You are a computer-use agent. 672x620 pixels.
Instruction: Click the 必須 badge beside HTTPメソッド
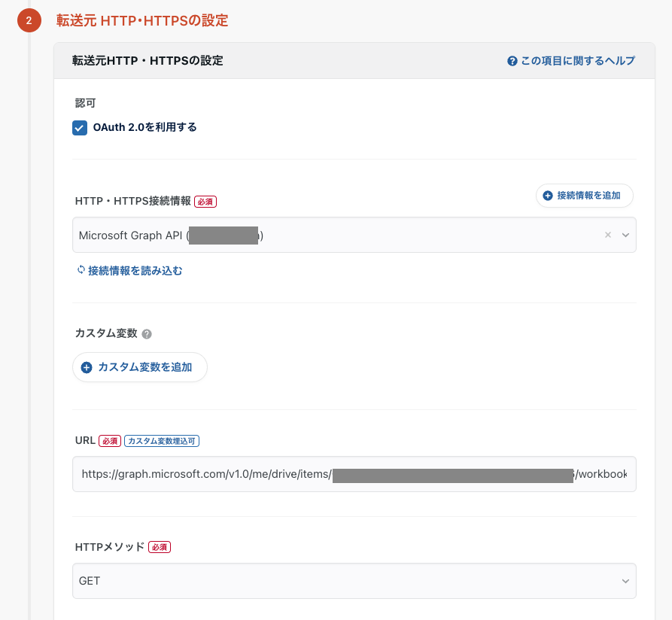[160, 547]
